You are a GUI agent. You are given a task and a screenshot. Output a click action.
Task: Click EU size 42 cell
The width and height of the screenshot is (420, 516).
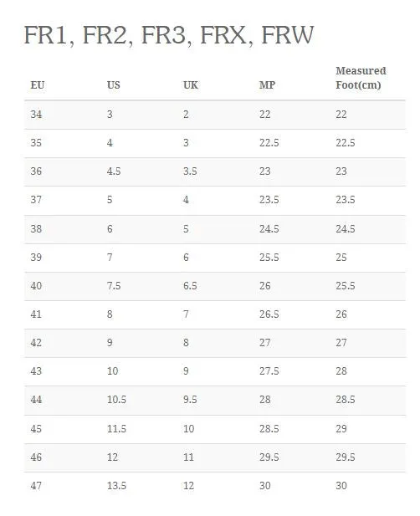(x=36, y=343)
